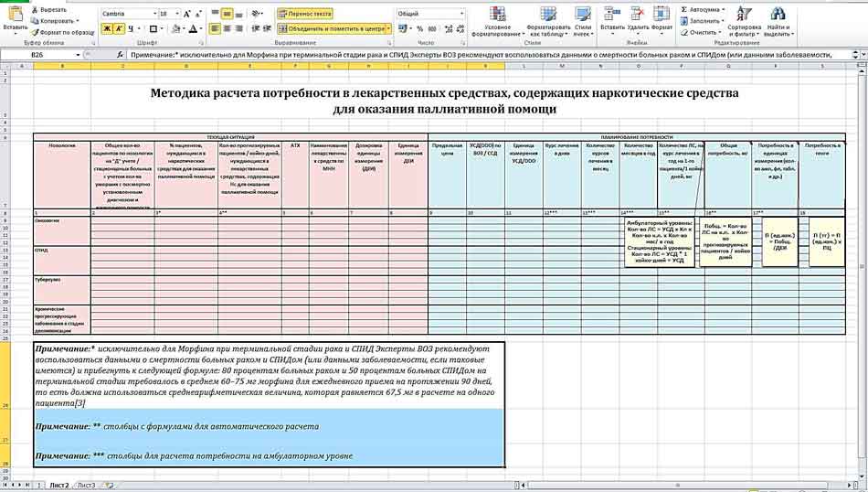Open Буфер обмена dialog launcher
The height and width of the screenshot is (492, 868).
tap(93, 43)
